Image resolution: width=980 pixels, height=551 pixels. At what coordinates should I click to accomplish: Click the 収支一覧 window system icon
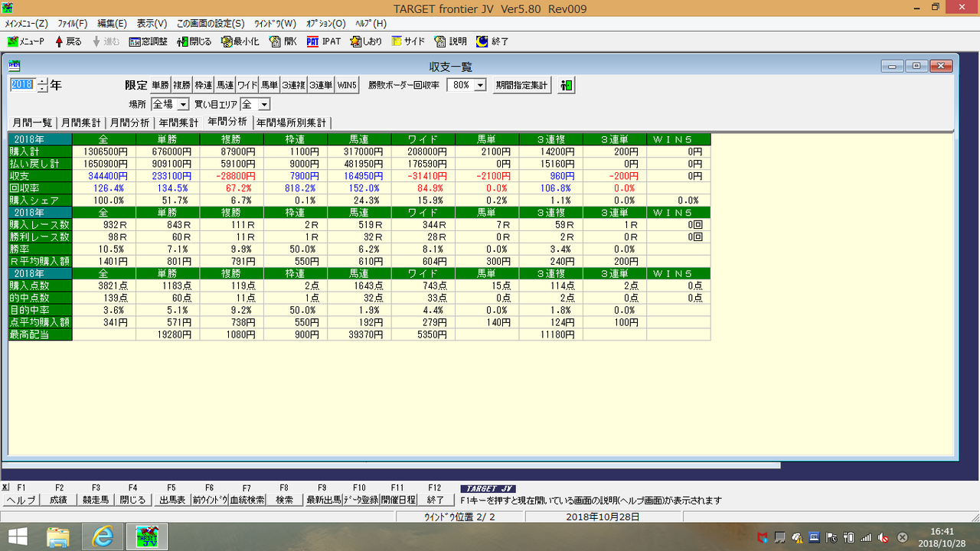click(15, 66)
